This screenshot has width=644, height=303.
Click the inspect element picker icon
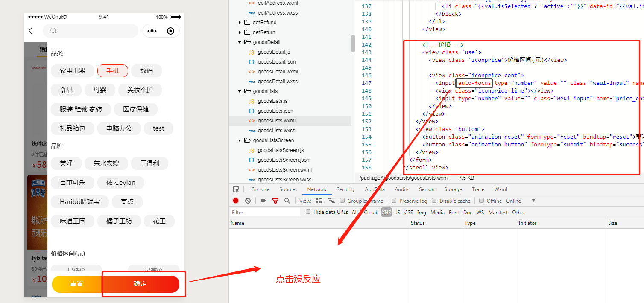point(236,189)
